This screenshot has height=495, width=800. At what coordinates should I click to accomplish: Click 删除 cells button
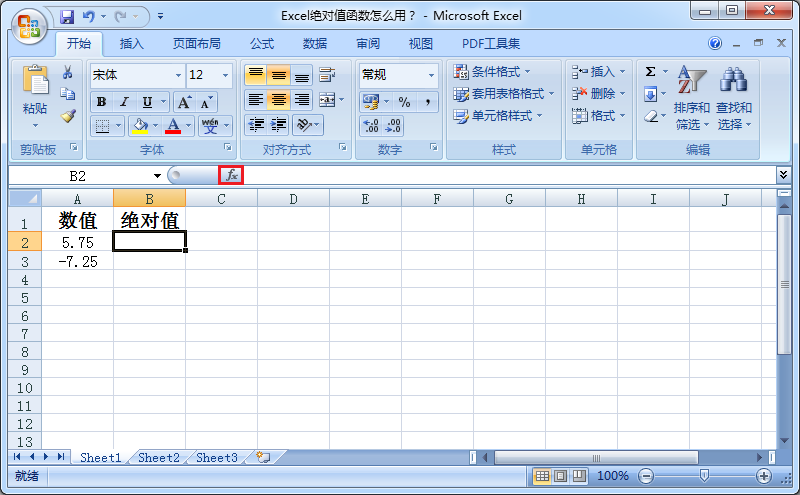coord(598,94)
